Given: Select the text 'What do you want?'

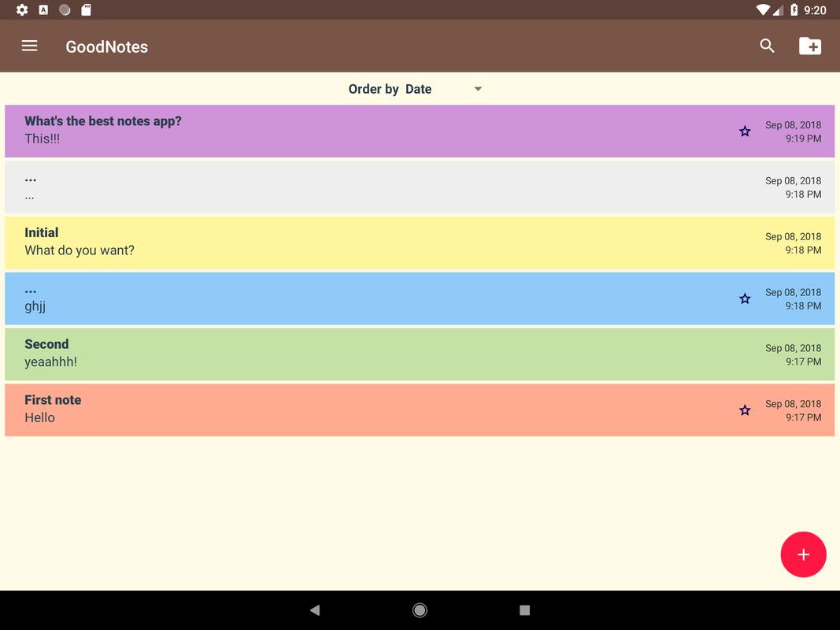Looking at the screenshot, I should (80, 250).
